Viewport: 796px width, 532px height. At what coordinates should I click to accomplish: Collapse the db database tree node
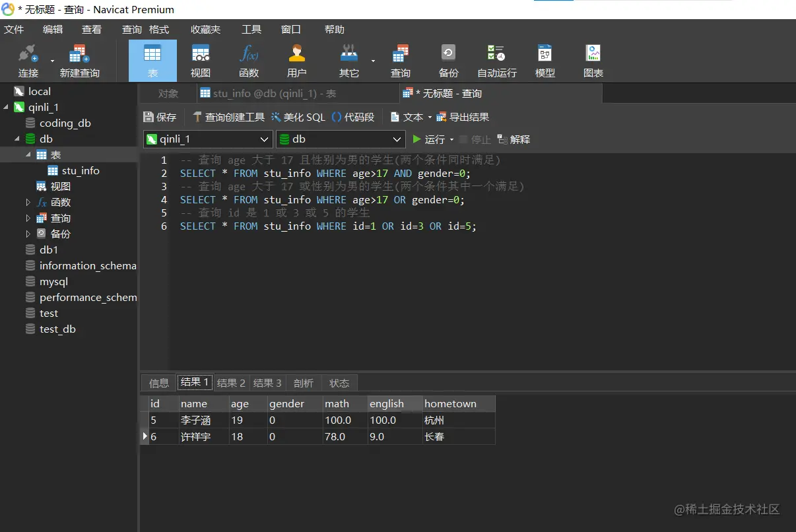[x=17, y=139]
